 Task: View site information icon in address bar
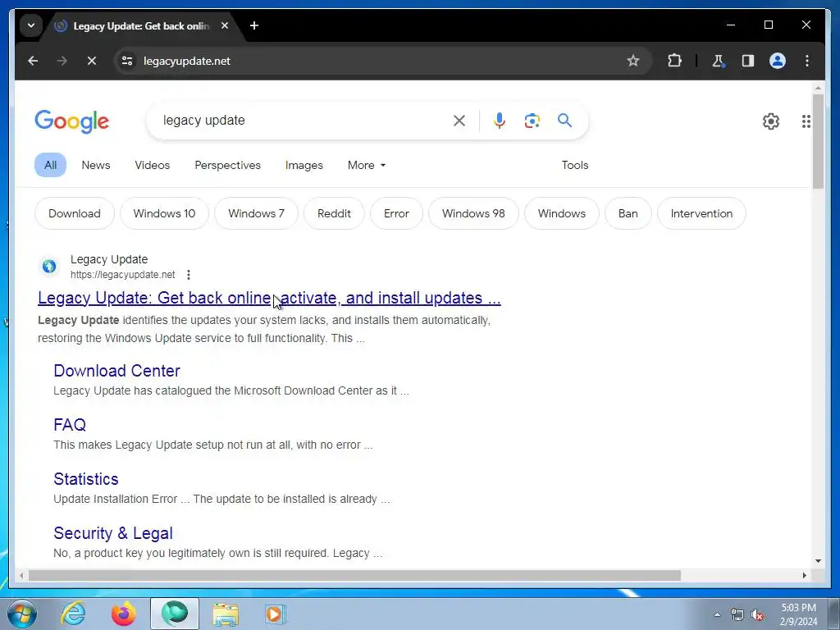127,61
